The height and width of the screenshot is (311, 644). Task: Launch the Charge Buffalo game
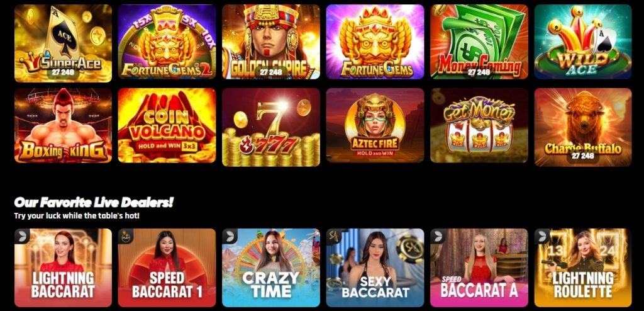583,128
